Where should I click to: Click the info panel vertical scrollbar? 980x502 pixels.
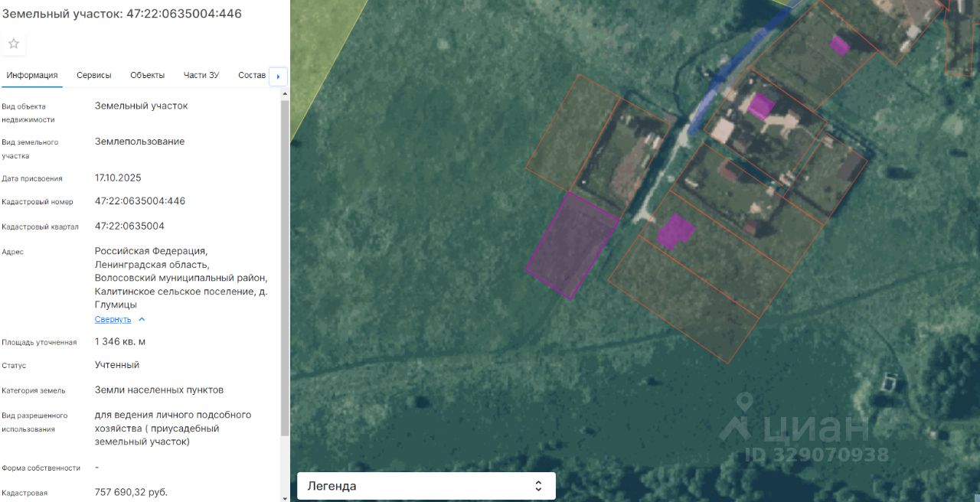coord(286,268)
